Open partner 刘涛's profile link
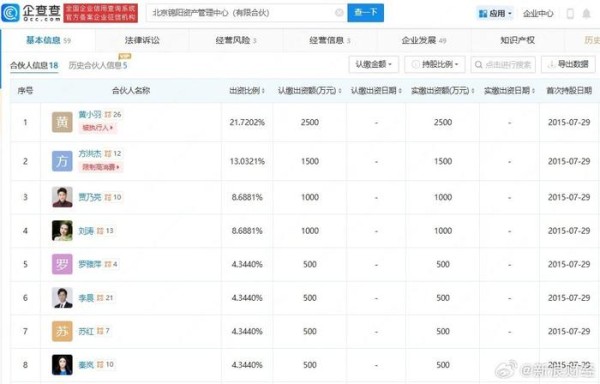Viewport: 600px width, 384px height. tap(86, 231)
